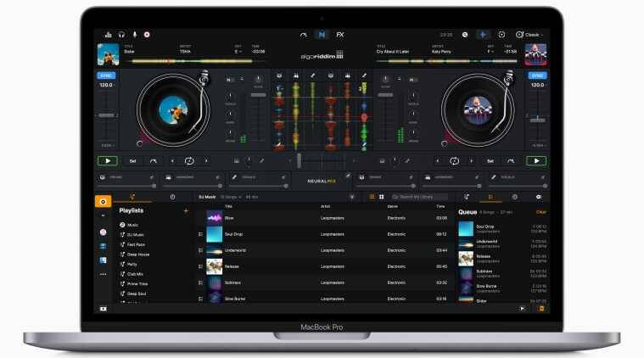The image size is (644, 358).
Task: Adjust the left deck harmonic Neural Mix slider
Action: pyautogui.click(x=193, y=186)
